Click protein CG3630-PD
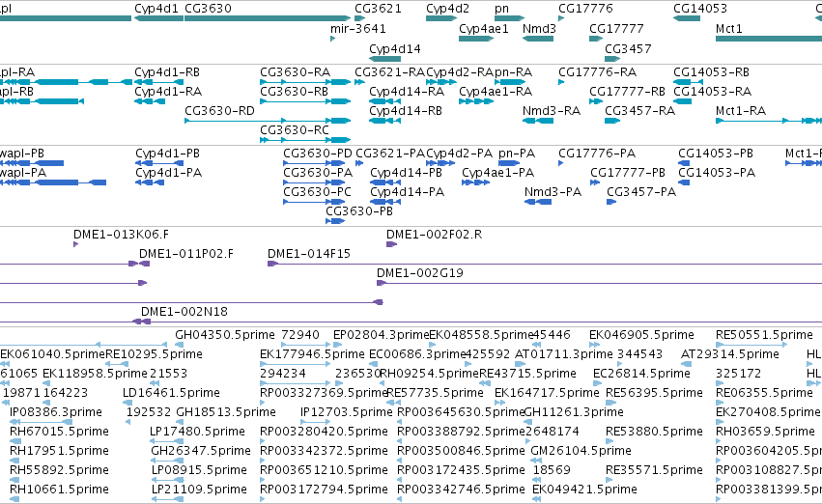 318,154
